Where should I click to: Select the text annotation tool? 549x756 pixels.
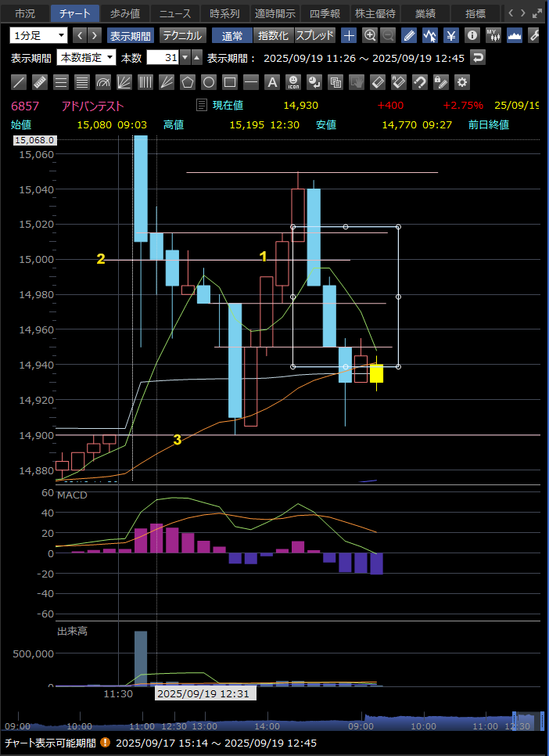click(272, 81)
